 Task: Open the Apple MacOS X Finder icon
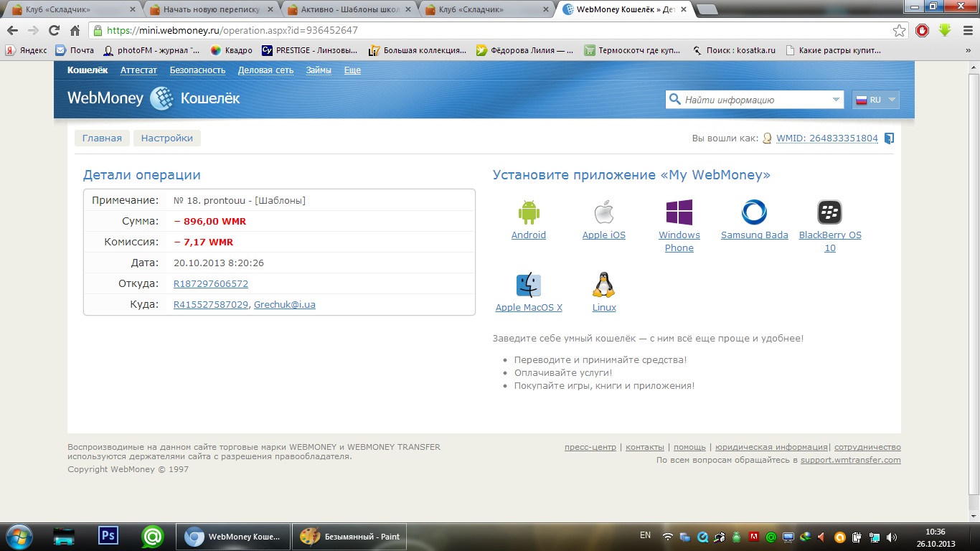pos(529,285)
